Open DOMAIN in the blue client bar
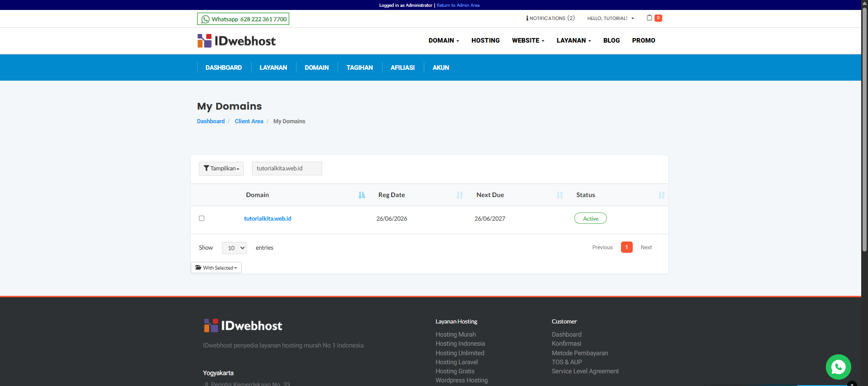 [x=317, y=68]
